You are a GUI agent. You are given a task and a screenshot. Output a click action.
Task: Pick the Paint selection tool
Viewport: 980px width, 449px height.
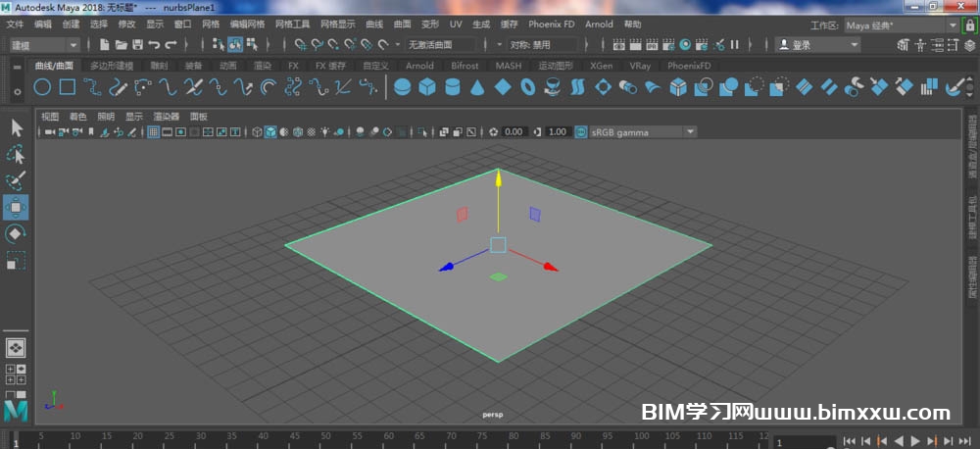[x=16, y=180]
